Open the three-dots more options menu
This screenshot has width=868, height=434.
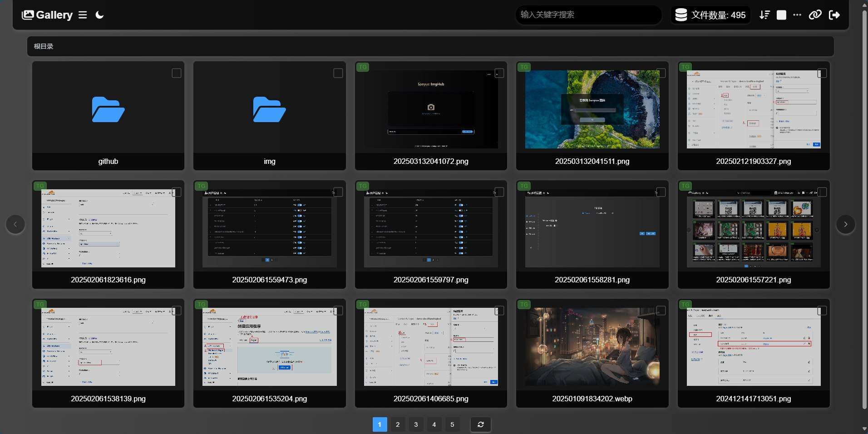797,15
